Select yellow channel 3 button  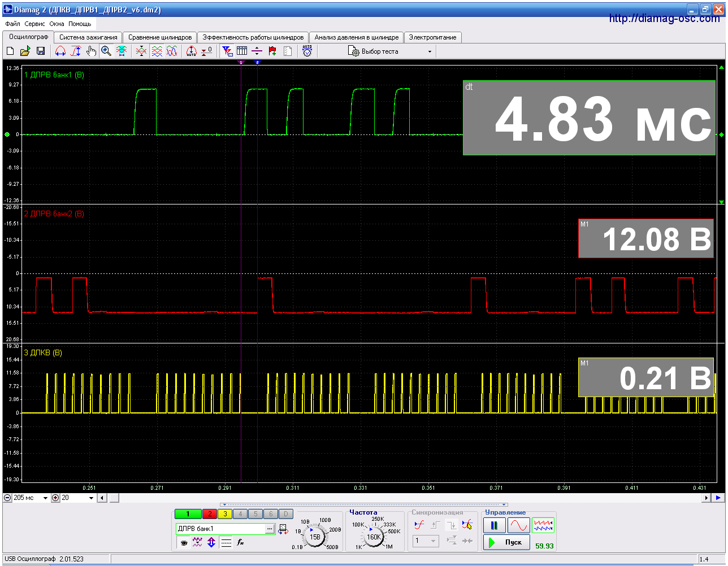[225, 514]
